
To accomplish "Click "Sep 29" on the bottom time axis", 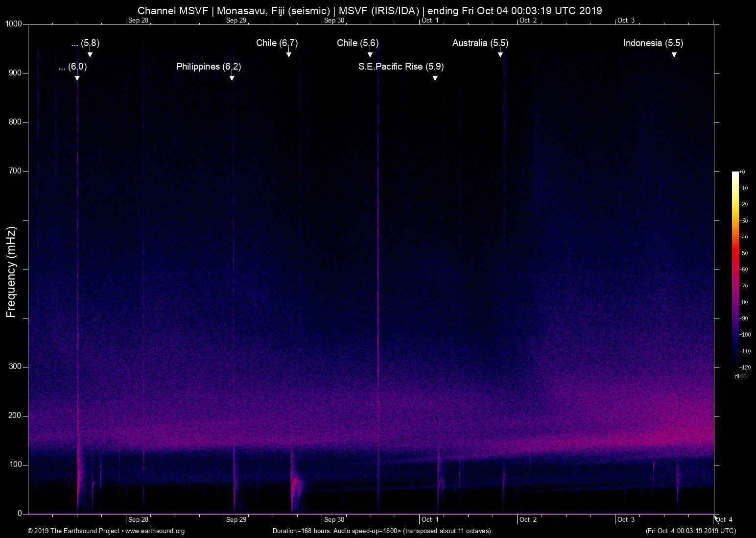I will tap(236, 519).
